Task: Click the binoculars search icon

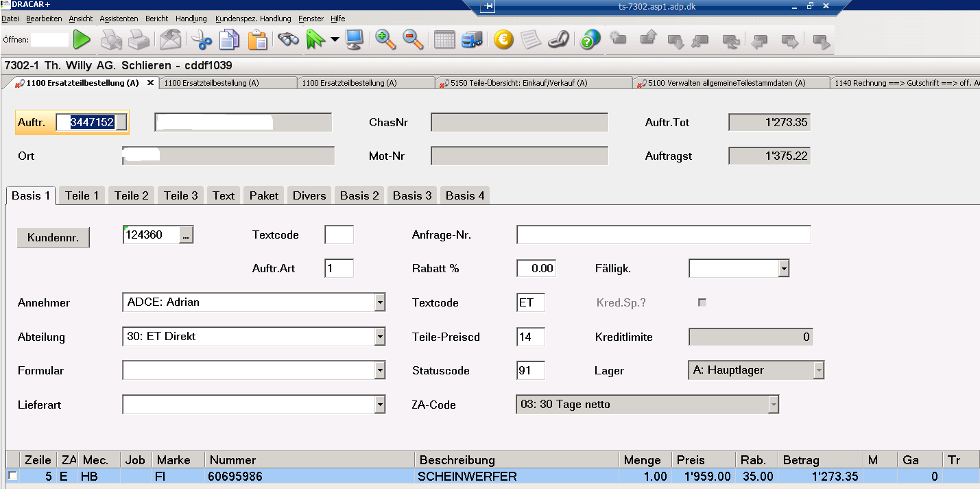Action: [288, 40]
